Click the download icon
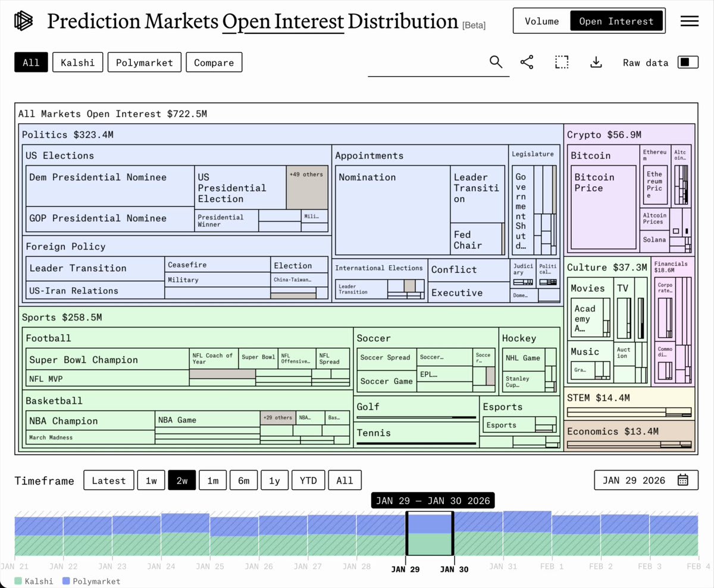This screenshot has height=588, width=714. tap(596, 62)
